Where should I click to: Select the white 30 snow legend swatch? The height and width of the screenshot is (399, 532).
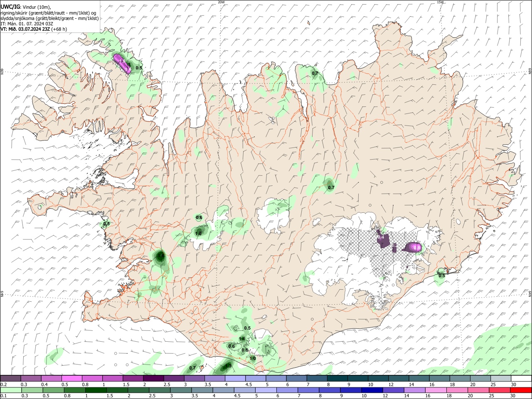click(521, 378)
